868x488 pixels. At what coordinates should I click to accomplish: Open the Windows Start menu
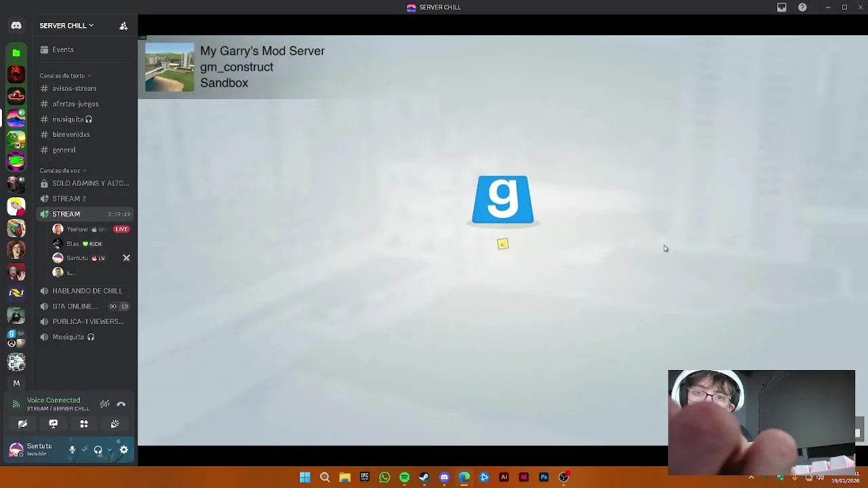click(305, 477)
